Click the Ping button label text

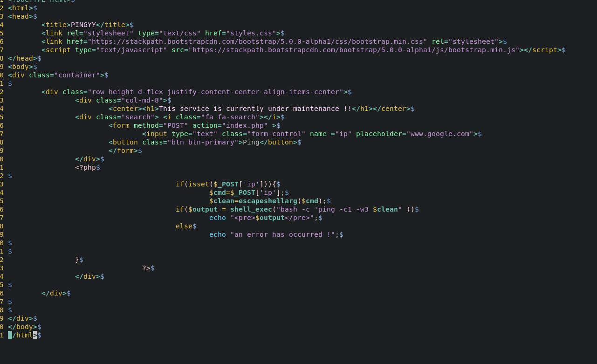251,142
